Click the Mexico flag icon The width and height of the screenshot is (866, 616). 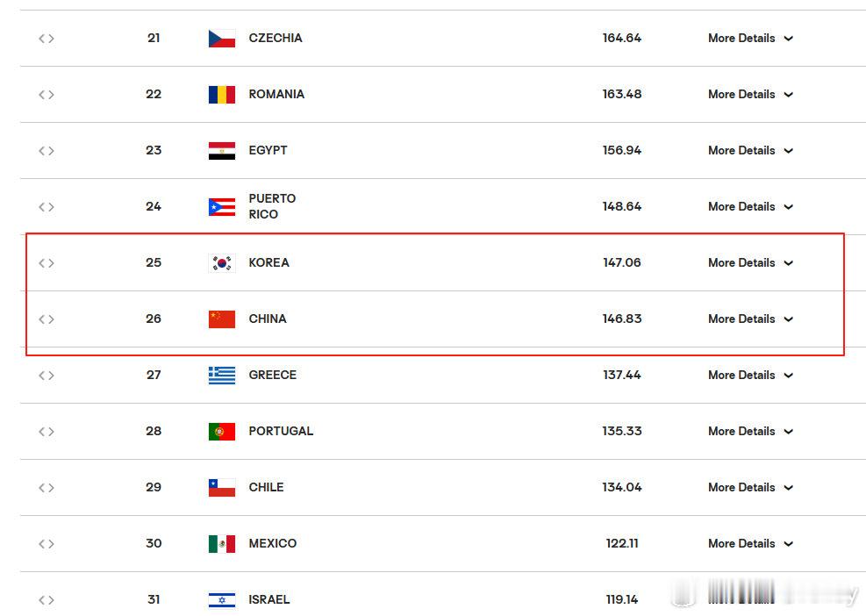(221, 544)
